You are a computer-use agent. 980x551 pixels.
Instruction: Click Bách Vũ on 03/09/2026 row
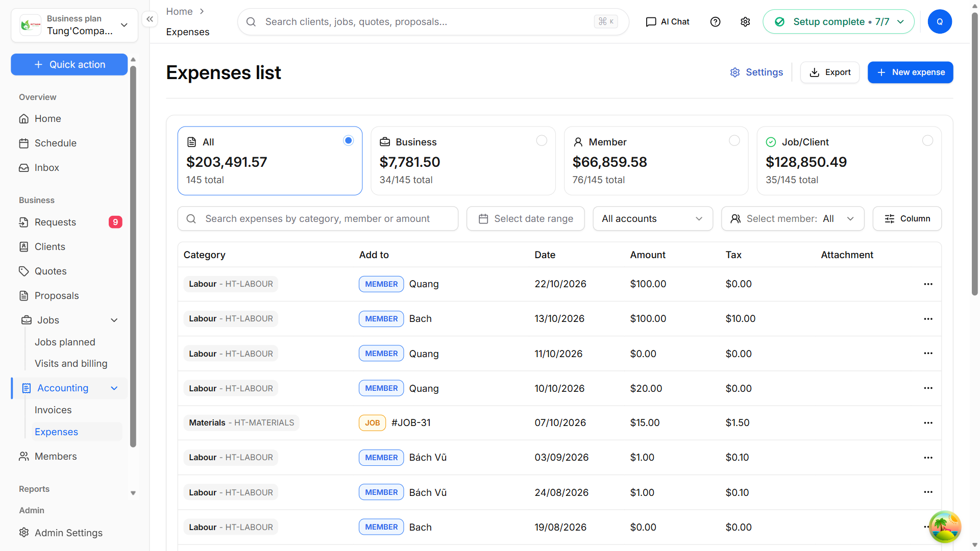tap(428, 458)
